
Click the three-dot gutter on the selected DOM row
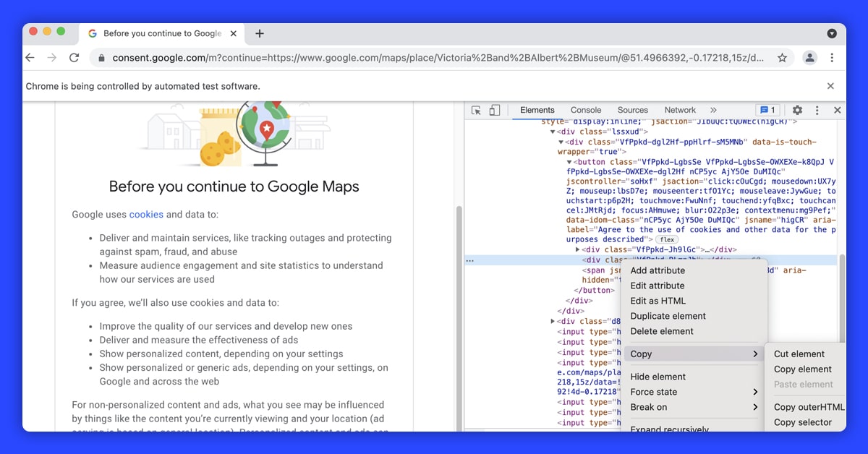[469, 260]
